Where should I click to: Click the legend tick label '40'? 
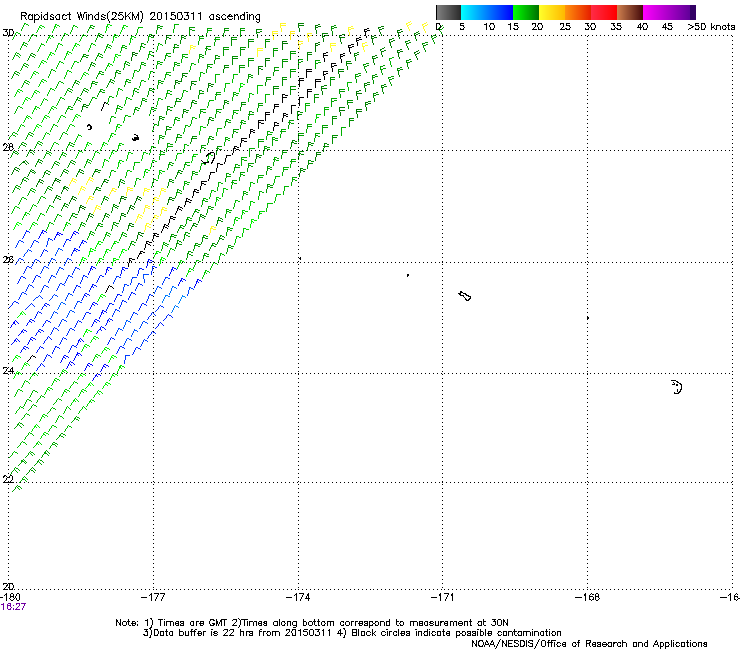pos(642,27)
